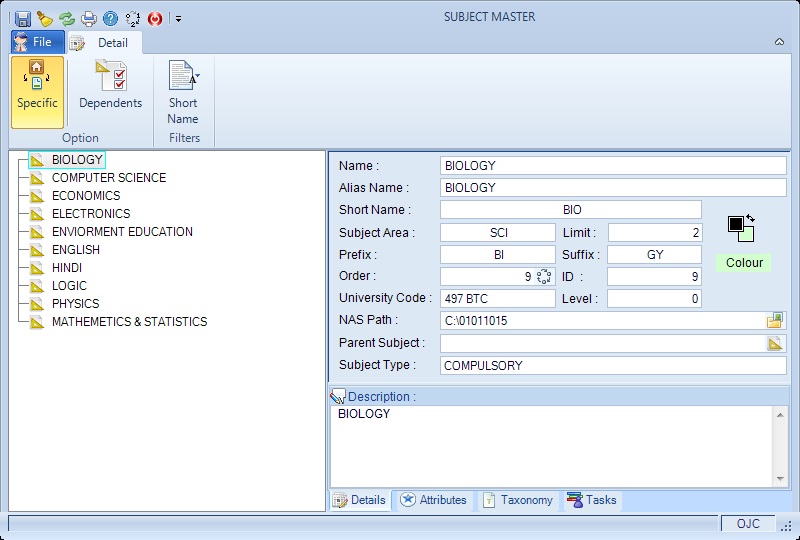
Task: Click the black and green colour swatch
Action: (x=741, y=229)
